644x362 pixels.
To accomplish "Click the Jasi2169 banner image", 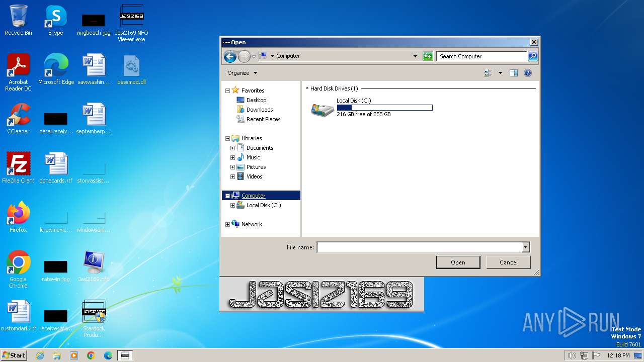I will point(322,294).
